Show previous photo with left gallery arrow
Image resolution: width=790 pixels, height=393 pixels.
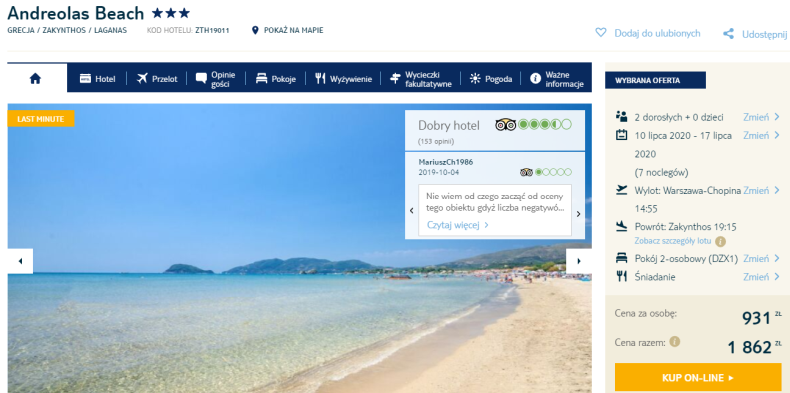(20, 261)
